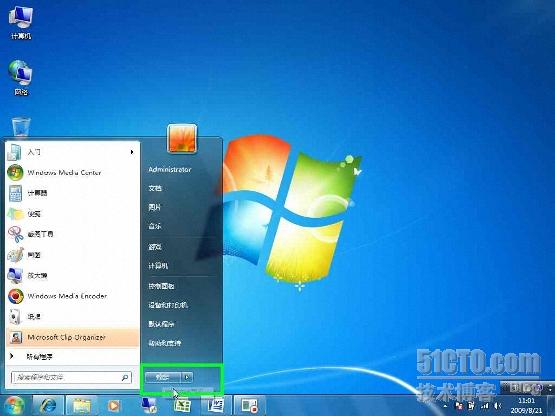Open 计算机 (Computer) in Start menu
555x416 pixels.
[x=158, y=266]
